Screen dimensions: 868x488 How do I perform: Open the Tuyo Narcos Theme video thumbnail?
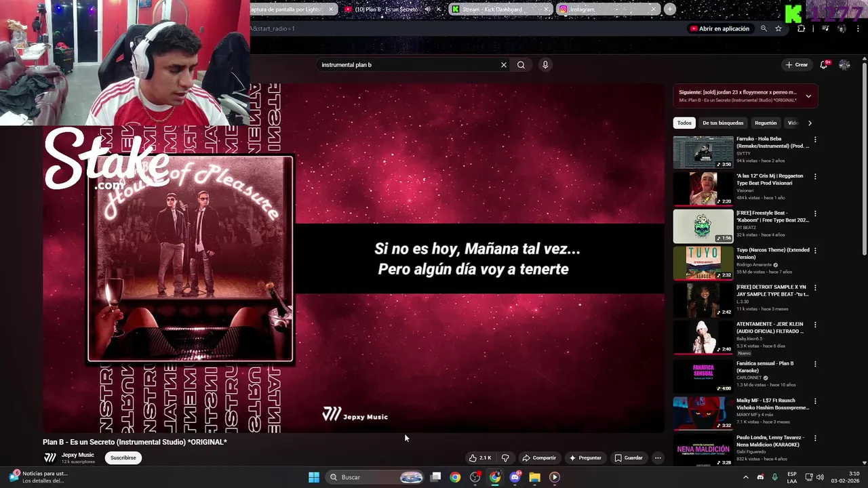pos(703,263)
